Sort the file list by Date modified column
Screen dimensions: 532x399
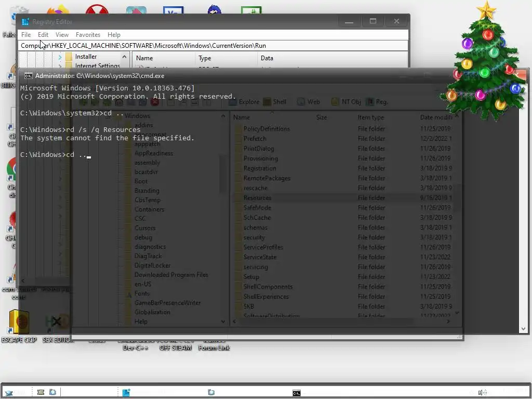[436, 117]
